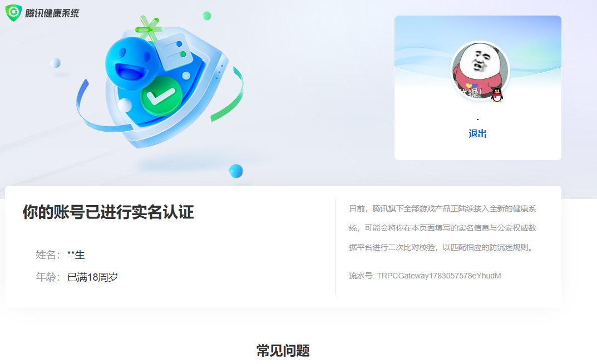The height and width of the screenshot is (364, 597).
Task: Click the 流水号 TRPCGateway serial number text
Action: tap(425, 276)
